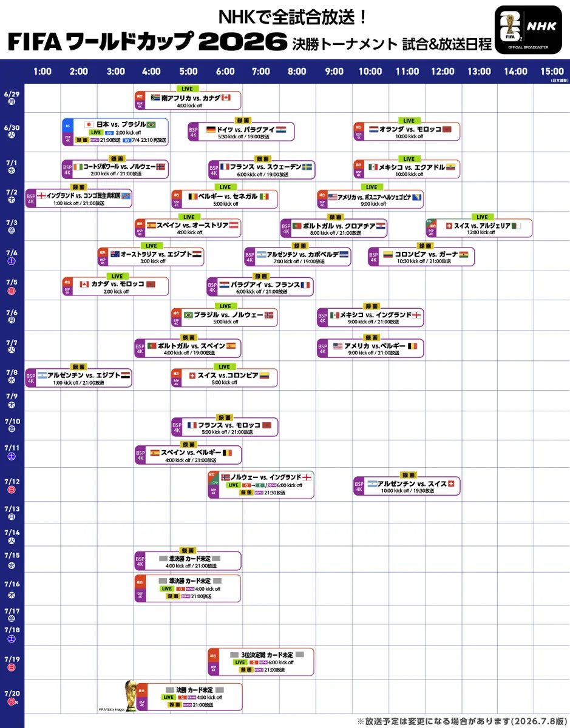Click Austria flag in スペイン vs. オーストリア card
570x728 pixels.
(x=234, y=225)
